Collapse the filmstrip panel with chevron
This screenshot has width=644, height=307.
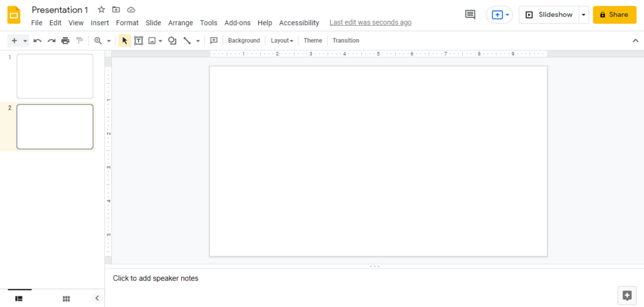[x=97, y=298]
